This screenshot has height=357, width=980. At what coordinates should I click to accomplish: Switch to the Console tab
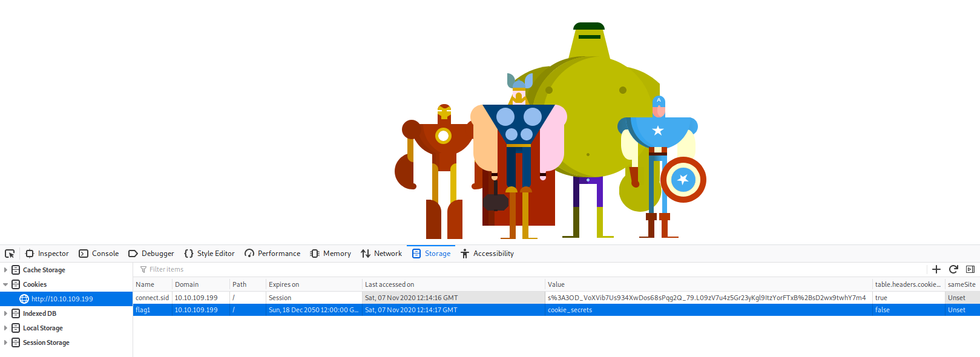tap(99, 254)
